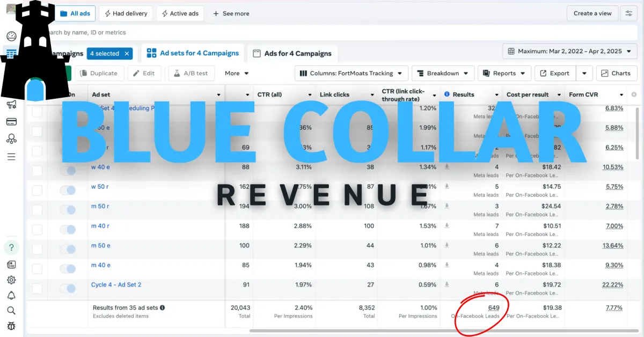Switch to Ads for 4 Campaigns tab
The width and height of the screenshot is (644, 337).
click(292, 53)
